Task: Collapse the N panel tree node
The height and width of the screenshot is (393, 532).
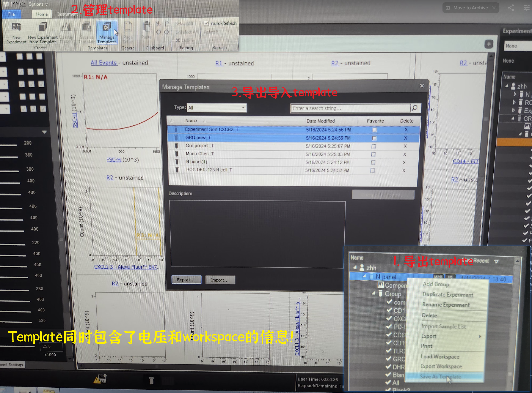Action: pos(364,276)
